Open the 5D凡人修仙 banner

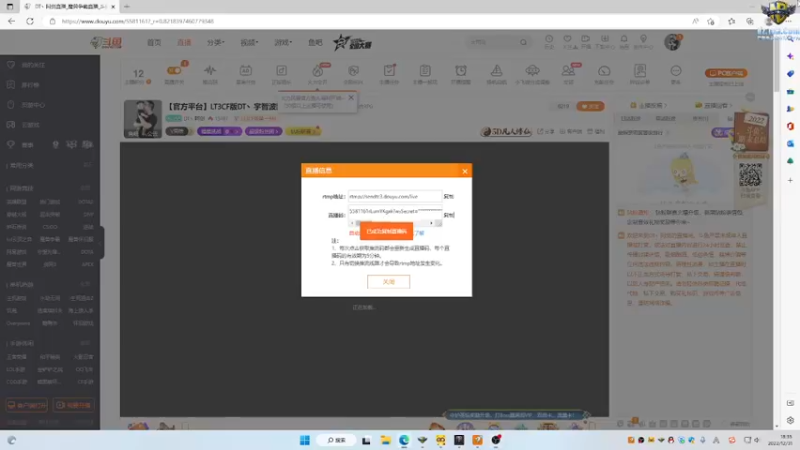(x=506, y=132)
